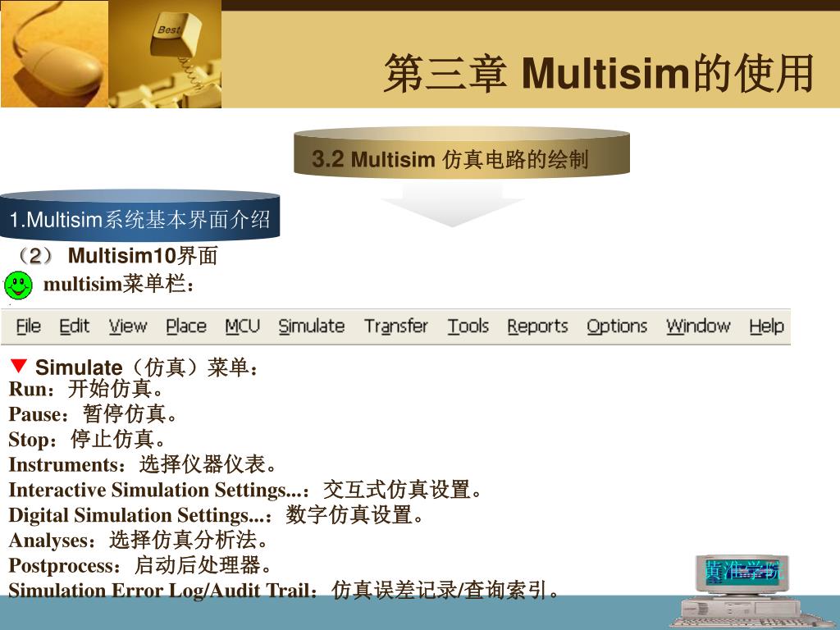
Task: Click the line Analyses: 选择仿真分析法
Action: pos(138,540)
